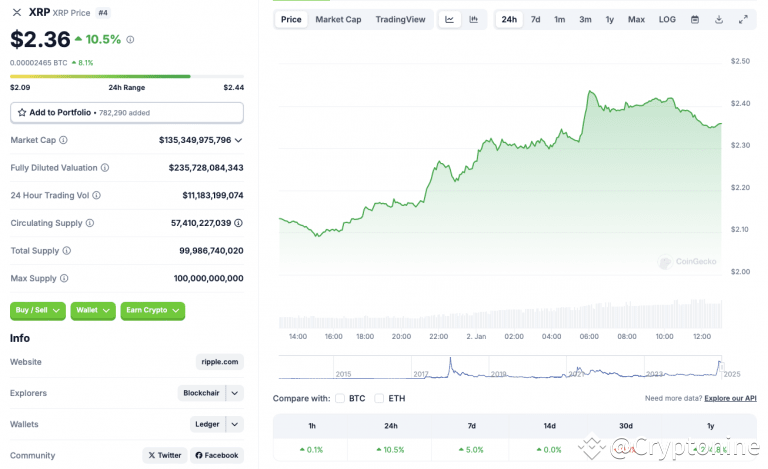Open Buy / Sell dropdown
The height and width of the screenshot is (469, 768).
point(38,310)
